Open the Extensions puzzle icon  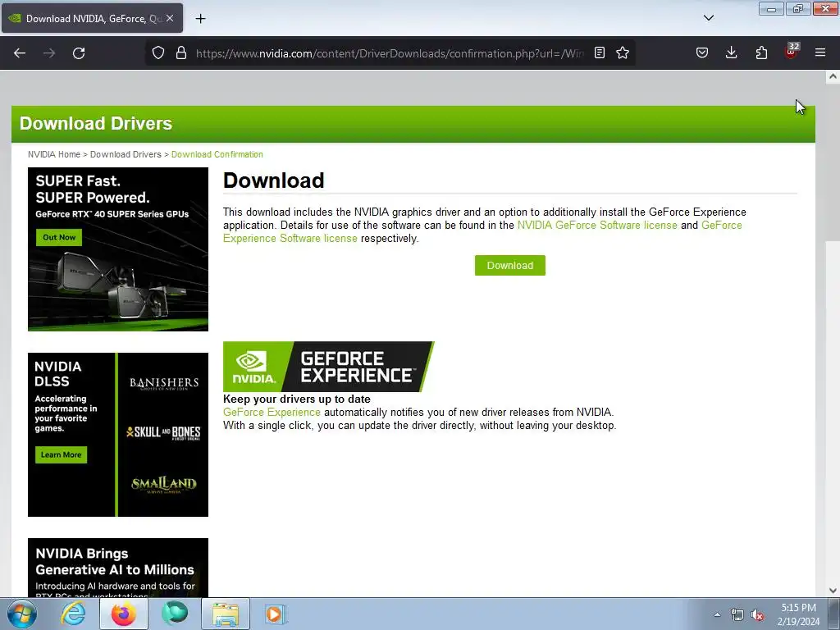tap(761, 52)
